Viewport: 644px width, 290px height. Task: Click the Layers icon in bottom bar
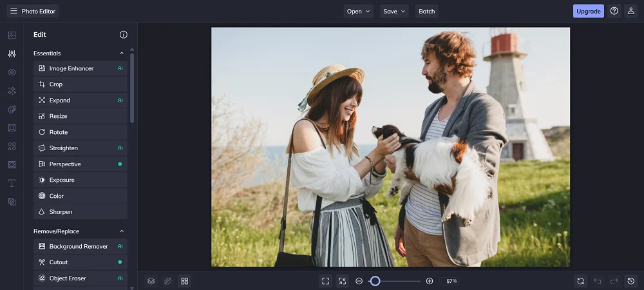pyautogui.click(x=151, y=281)
